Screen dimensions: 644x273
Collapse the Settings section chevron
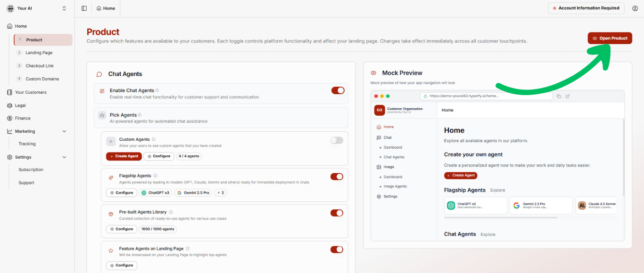[64, 157]
